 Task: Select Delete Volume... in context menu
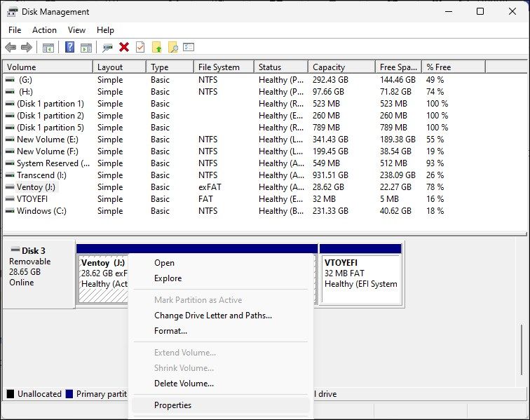[184, 384]
